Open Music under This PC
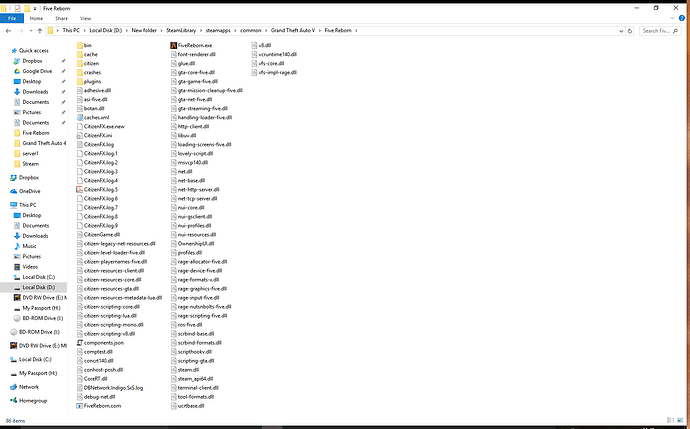Image resolution: width=690 pixels, height=429 pixels. click(29, 246)
